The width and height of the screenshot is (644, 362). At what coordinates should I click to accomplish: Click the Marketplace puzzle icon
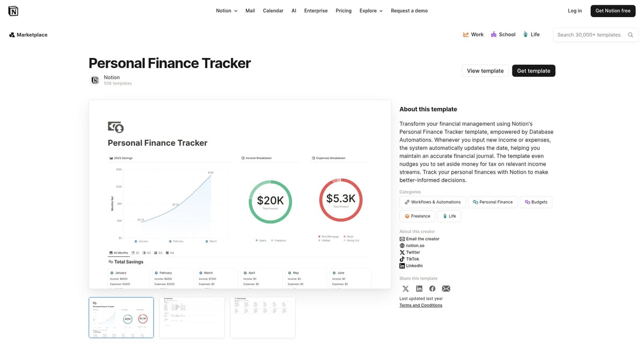click(x=12, y=34)
